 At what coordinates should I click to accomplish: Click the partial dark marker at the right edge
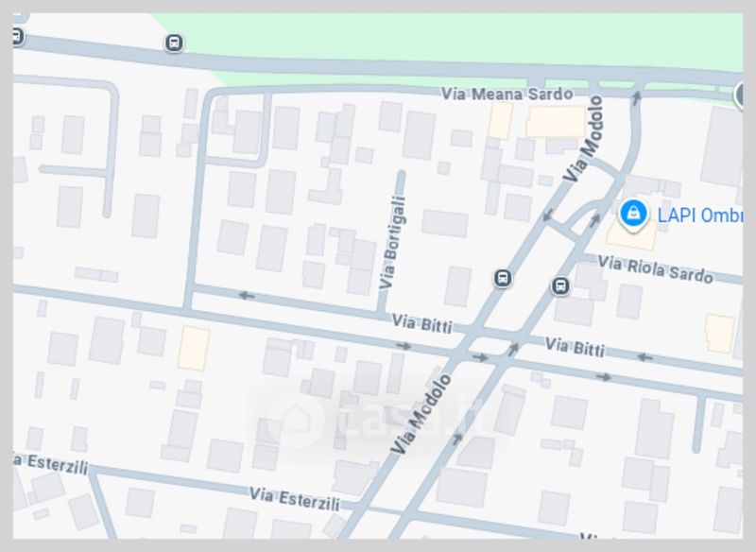(x=739, y=95)
